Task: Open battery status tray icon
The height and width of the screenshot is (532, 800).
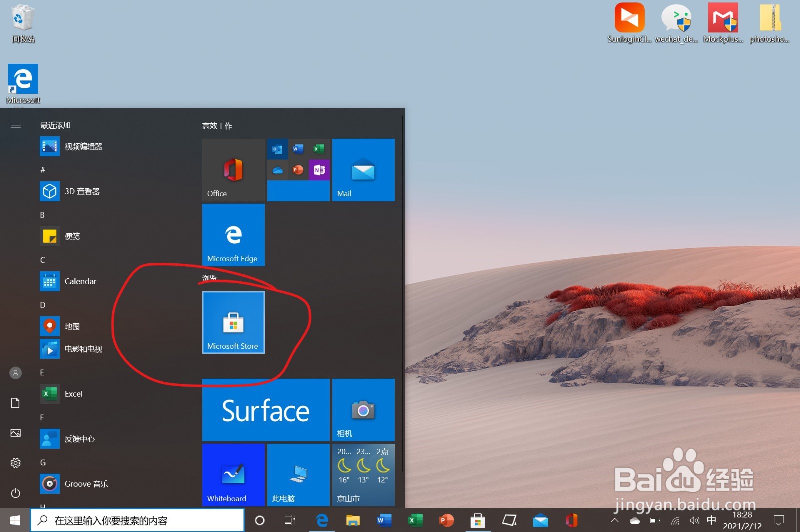Action: (655, 520)
